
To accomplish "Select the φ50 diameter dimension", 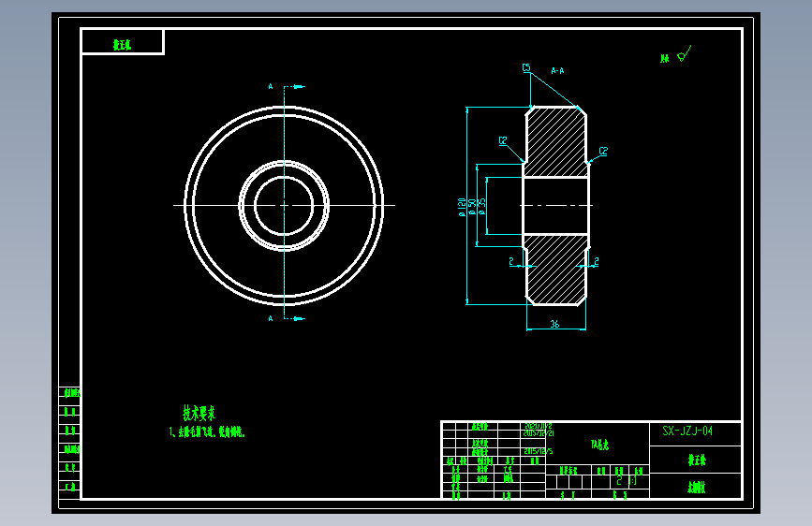I will 472,207.
